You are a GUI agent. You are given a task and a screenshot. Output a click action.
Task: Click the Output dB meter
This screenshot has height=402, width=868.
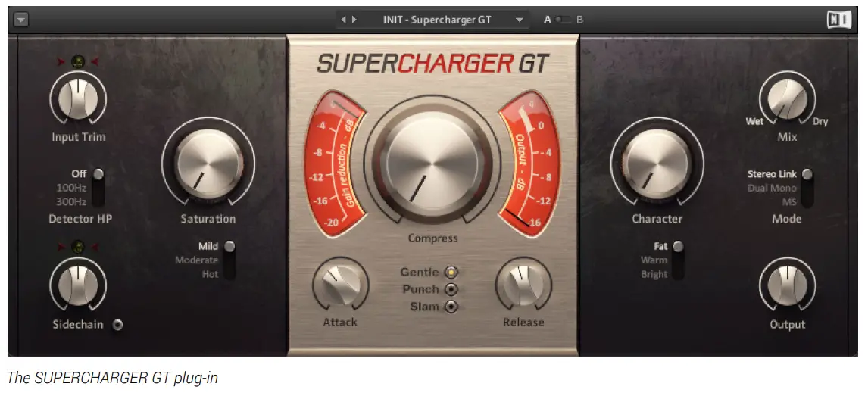coord(529,164)
